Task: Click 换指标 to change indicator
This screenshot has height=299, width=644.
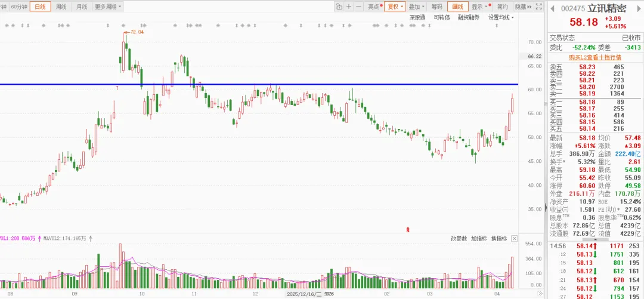Action: [499, 239]
